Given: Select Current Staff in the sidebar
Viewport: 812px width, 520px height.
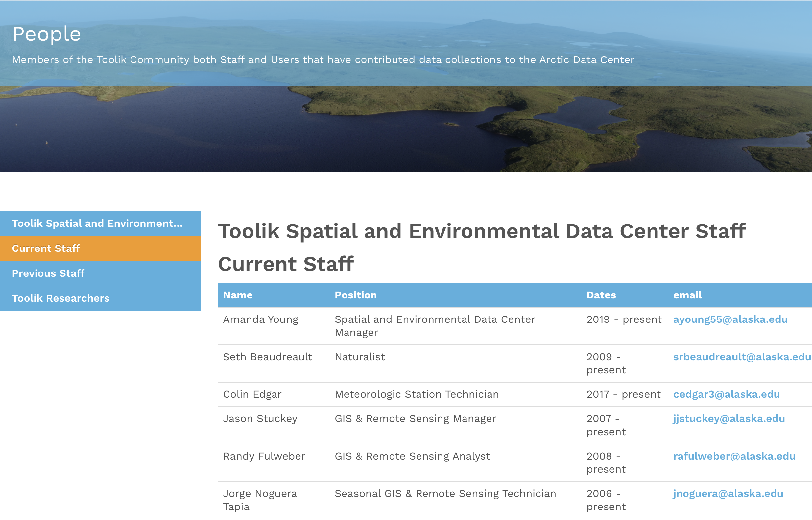Looking at the screenshot, I should point(100,248).
